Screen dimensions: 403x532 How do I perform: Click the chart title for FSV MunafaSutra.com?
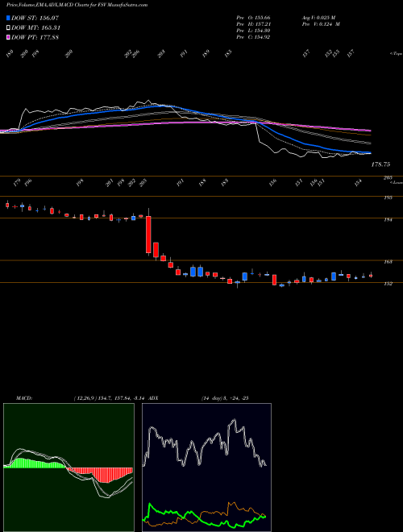tap(77, 5)
